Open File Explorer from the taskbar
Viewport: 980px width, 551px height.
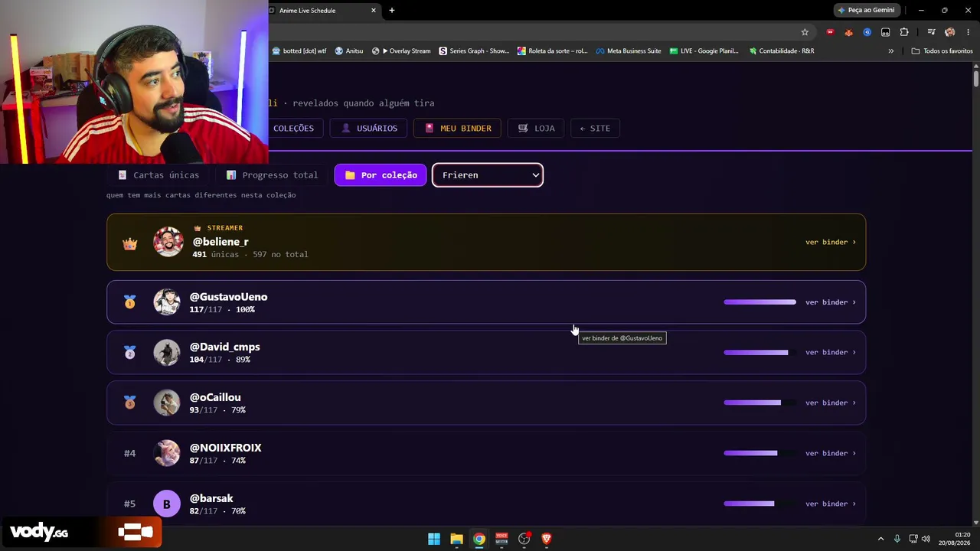pos(456,539)
